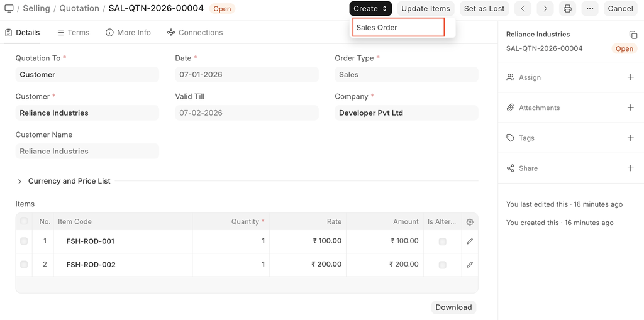The height and width of the screenshot is (320, 644).
Task: Click the print icon in the header
Action: tap(567, 9)
